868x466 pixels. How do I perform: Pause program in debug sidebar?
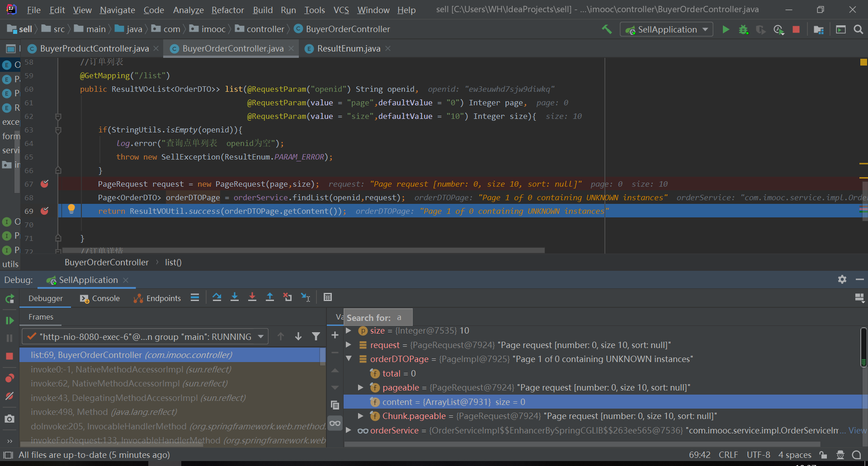9,338
